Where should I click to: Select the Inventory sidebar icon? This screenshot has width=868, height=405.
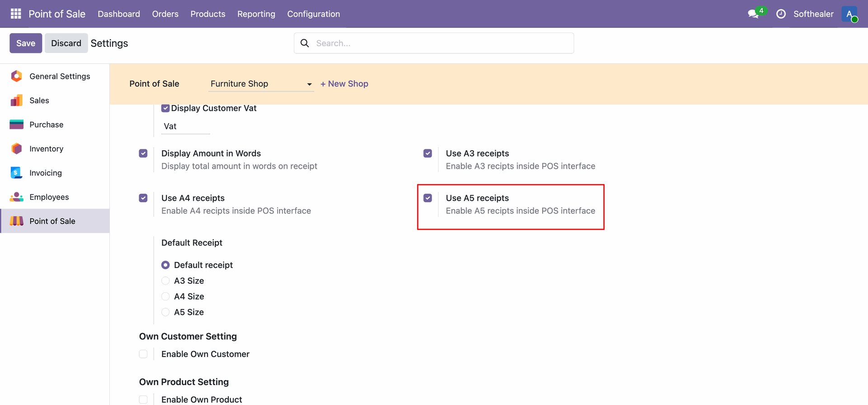(x=16, y=148)
